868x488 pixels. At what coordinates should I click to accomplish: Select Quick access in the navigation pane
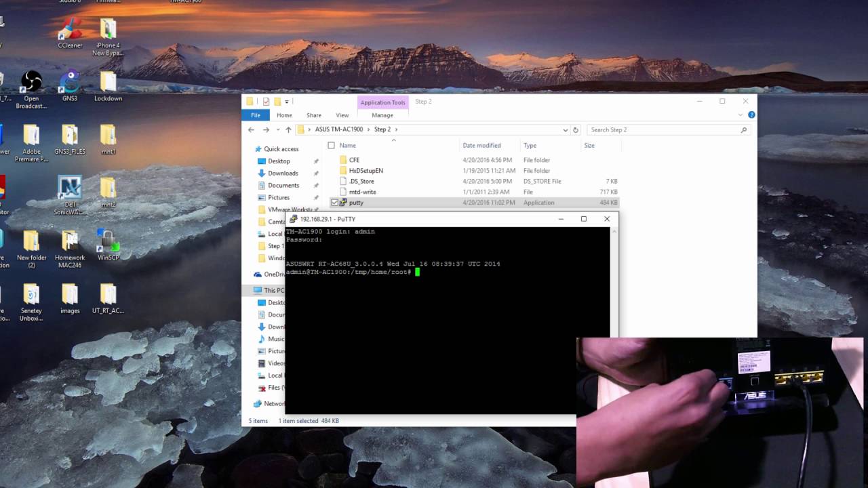point(281,149)
